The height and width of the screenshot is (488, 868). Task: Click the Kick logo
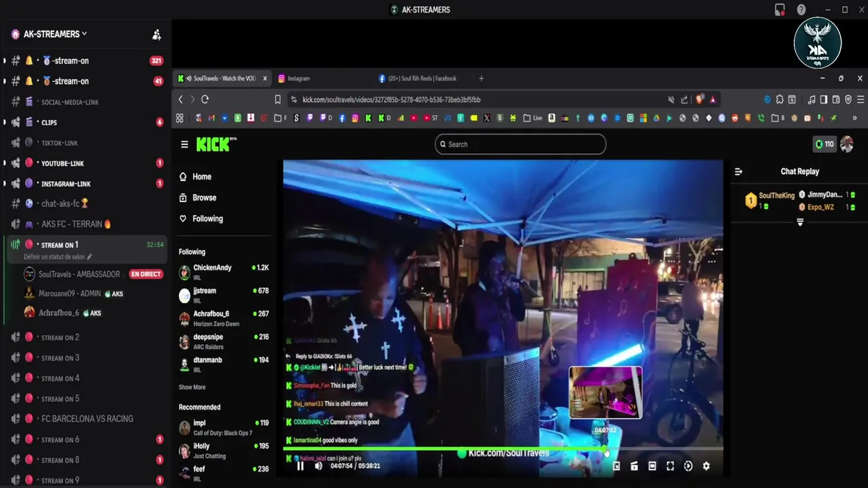pyautogui.click(x=215, y=144)
